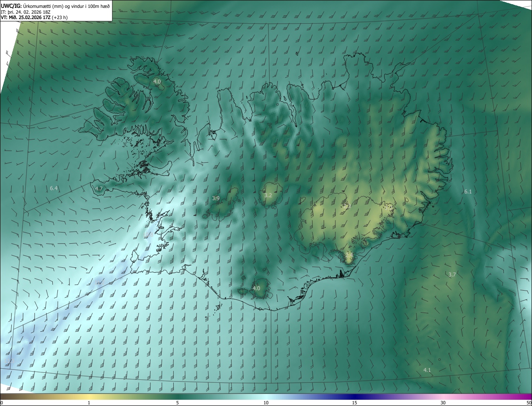Click the 5 tick on the color scale
This screenshot has width=532, height=406.
177,403
